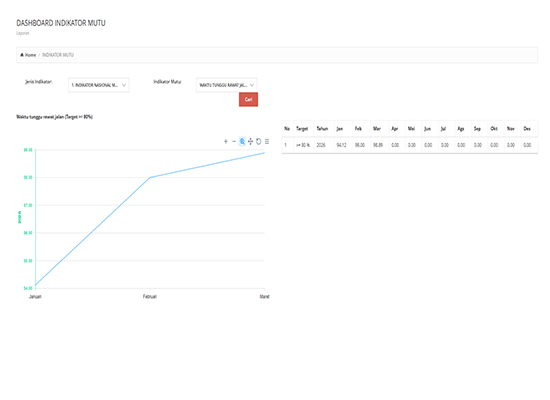Open the chart hamburger menu

[267, 141]
